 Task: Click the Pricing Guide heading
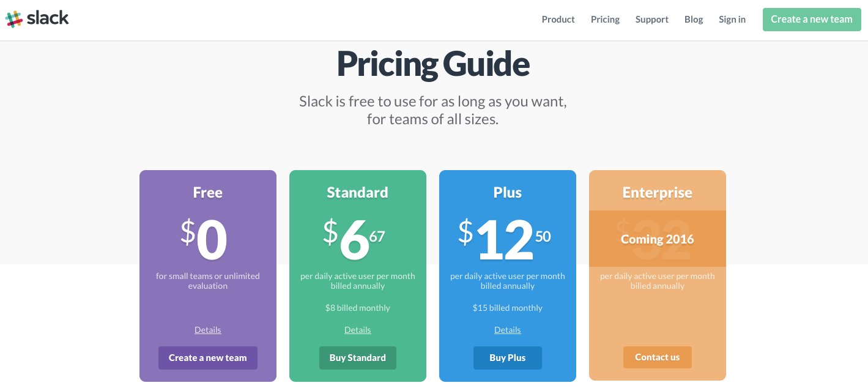click(433, 64)
